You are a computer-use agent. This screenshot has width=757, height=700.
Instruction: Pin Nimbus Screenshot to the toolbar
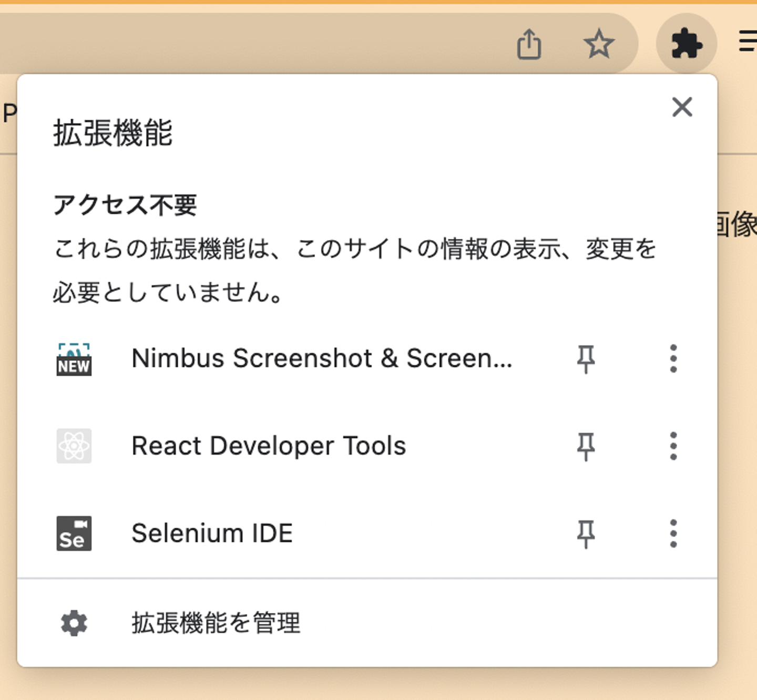(586, 359)
